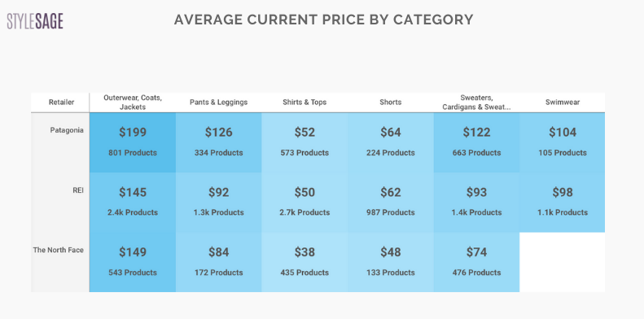Select the Shorts column header

tap(391, 103)
